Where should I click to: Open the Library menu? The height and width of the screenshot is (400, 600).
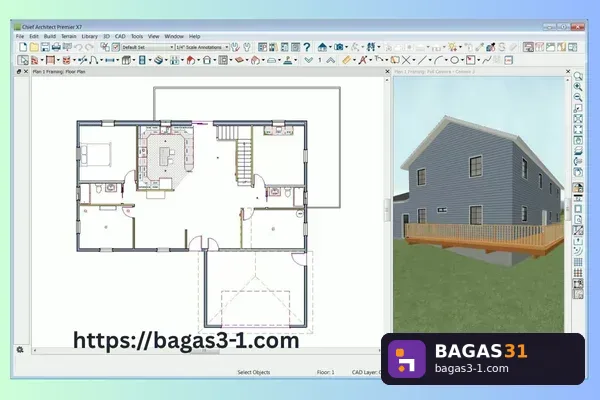click(90, 36)
